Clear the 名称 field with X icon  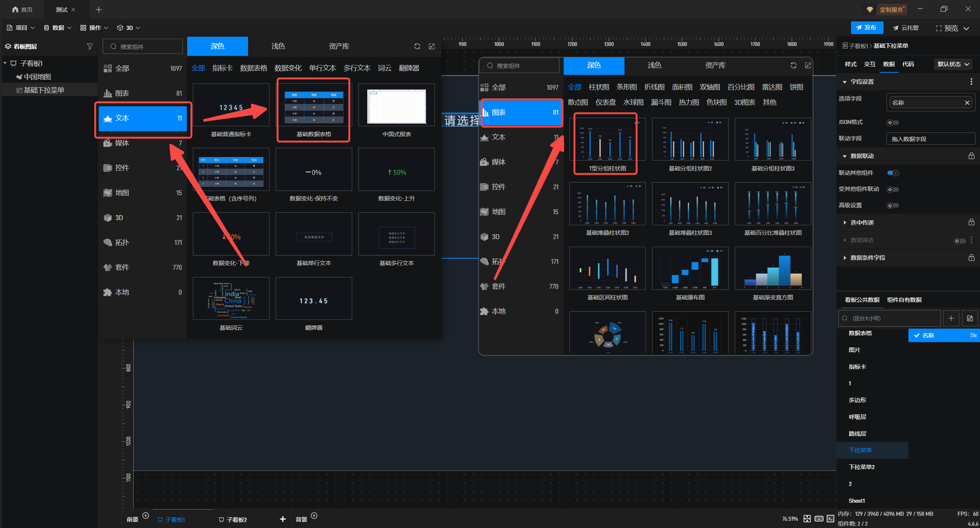tap(967, 103)
